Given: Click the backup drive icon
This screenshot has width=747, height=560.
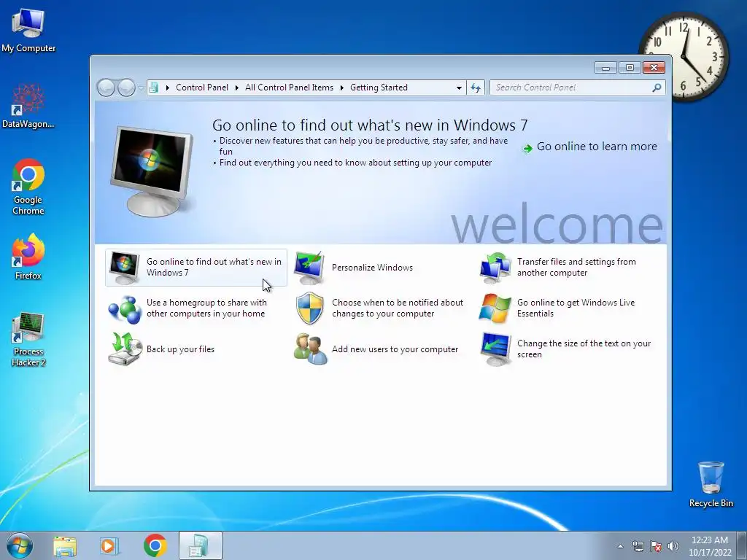Looking at the screenshot, I should 125,349.
